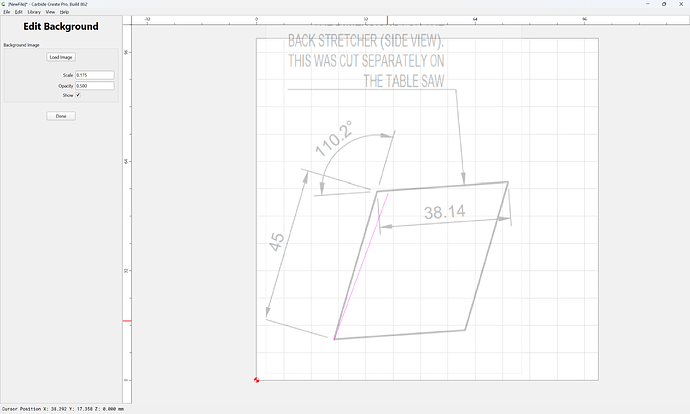This screenshot has height=414, width=690.
Task: Maximize the Carbide Create window
Action: point(664,4)
